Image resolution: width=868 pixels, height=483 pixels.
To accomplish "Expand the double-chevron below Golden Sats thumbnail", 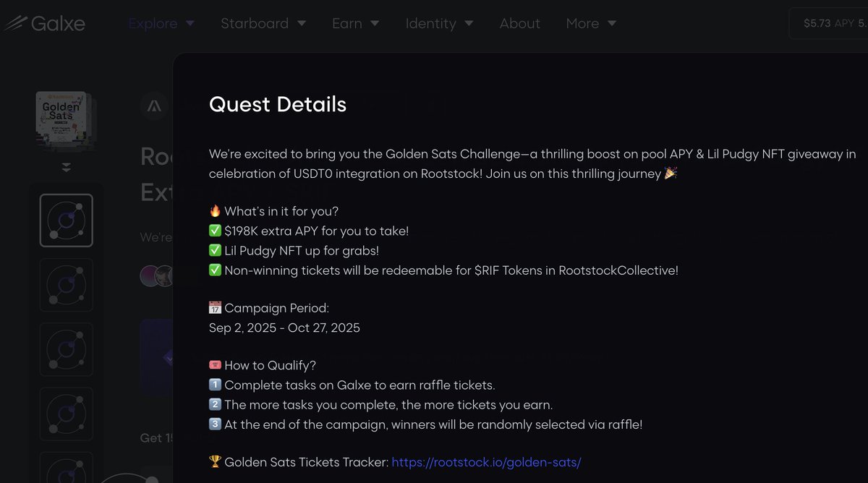I will click(x=66, y=168).
